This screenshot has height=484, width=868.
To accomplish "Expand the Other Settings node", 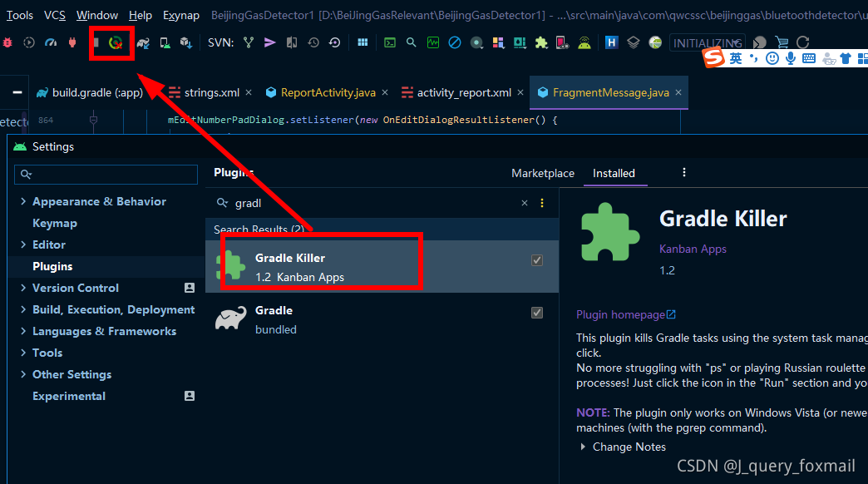I will (x=23, y=374).
